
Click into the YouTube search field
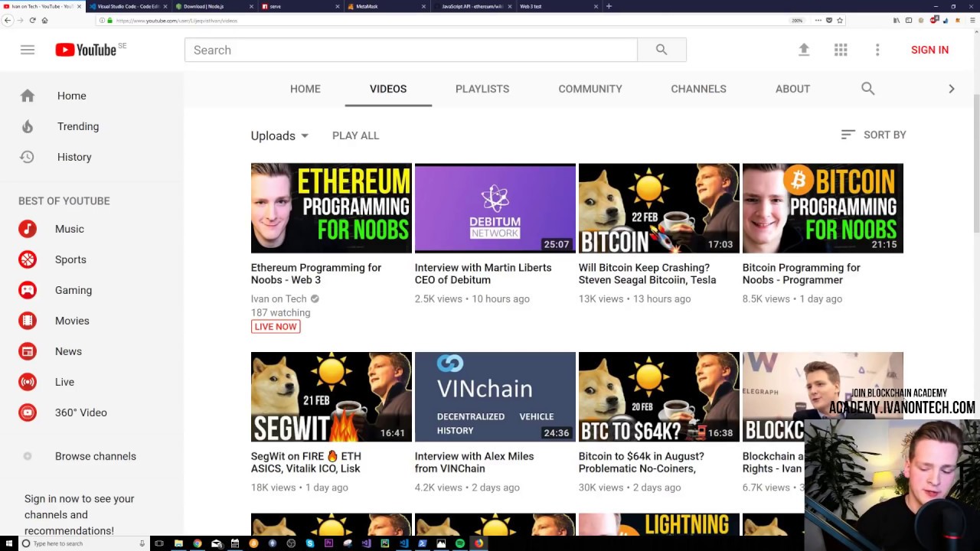coord(410,50)
